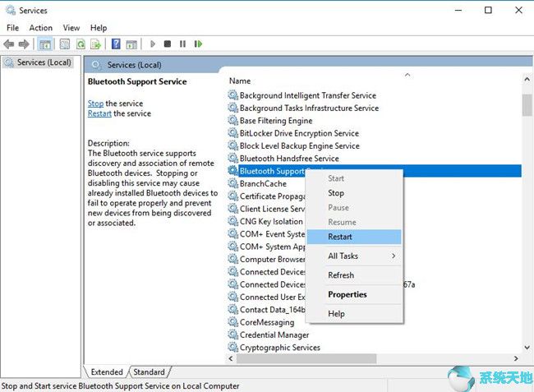Select Connected User Experiences row

266,297
